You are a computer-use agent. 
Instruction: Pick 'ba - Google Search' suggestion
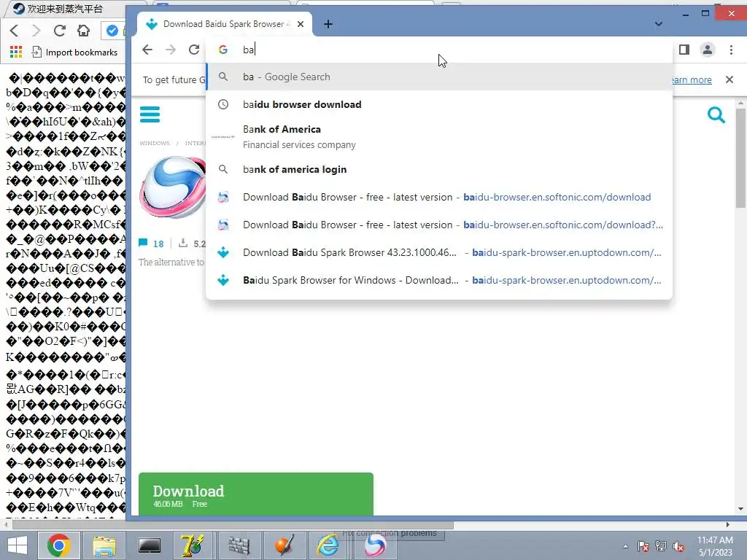[439, 77]
